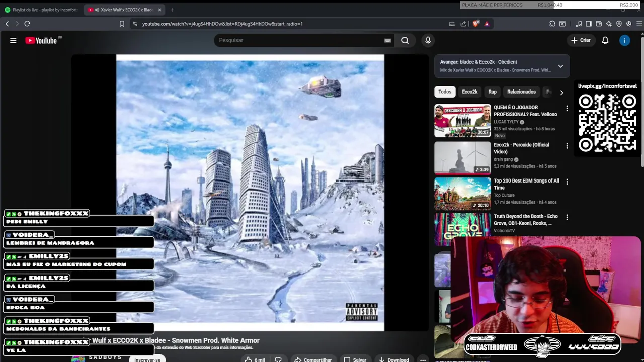Go back with browser back arrow
This screenshot has width=644, height=362.
click(7, 24)
